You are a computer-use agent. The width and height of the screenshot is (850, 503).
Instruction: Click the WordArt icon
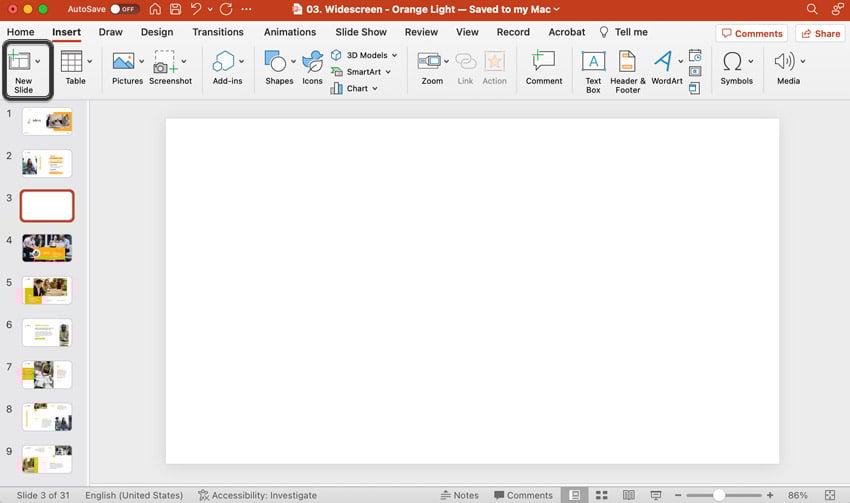click(666, 67)
